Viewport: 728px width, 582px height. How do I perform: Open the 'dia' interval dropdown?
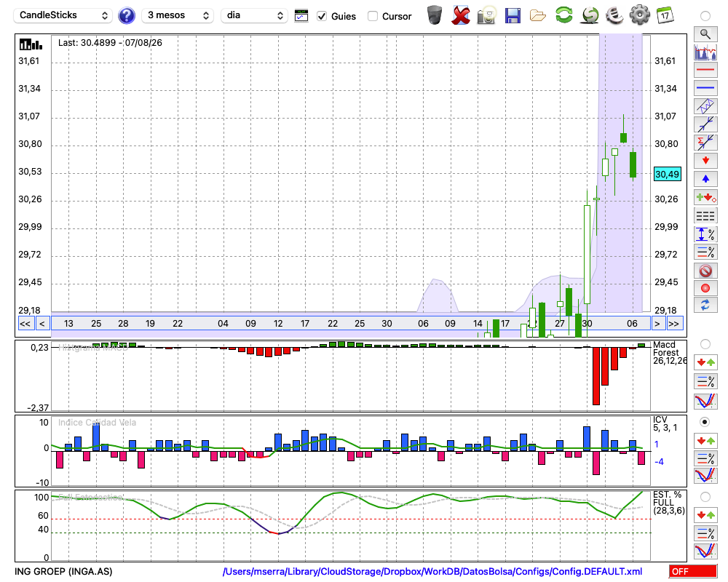coord(254,15)
